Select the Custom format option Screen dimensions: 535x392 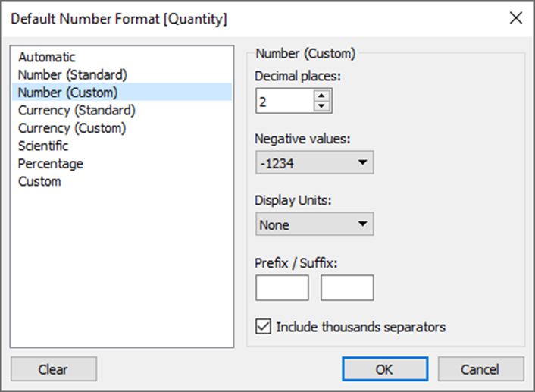(x=39, y=182)
